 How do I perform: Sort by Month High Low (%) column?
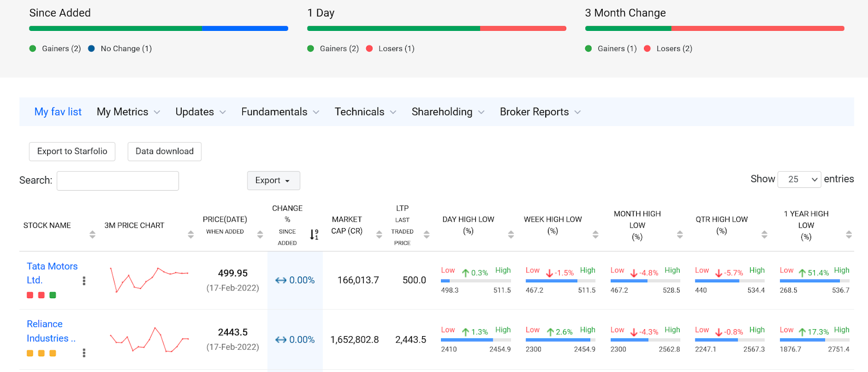[x=680, y=235]
